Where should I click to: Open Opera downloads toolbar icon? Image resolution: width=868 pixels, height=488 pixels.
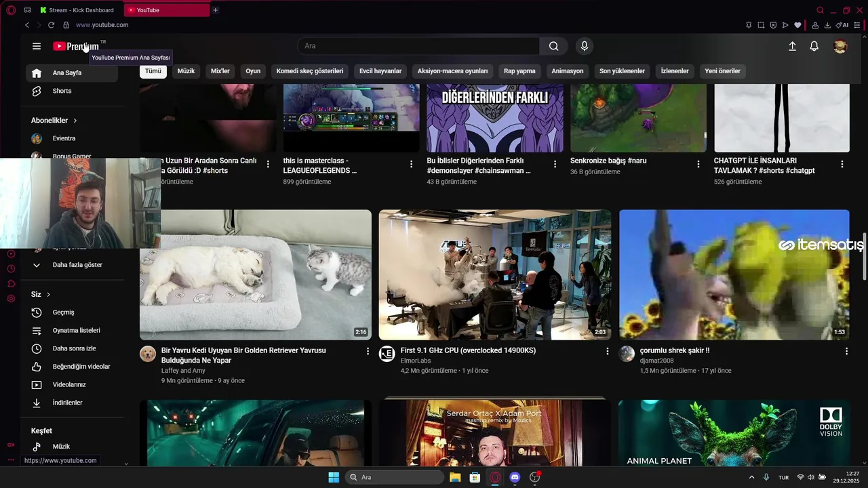[827, 25]
